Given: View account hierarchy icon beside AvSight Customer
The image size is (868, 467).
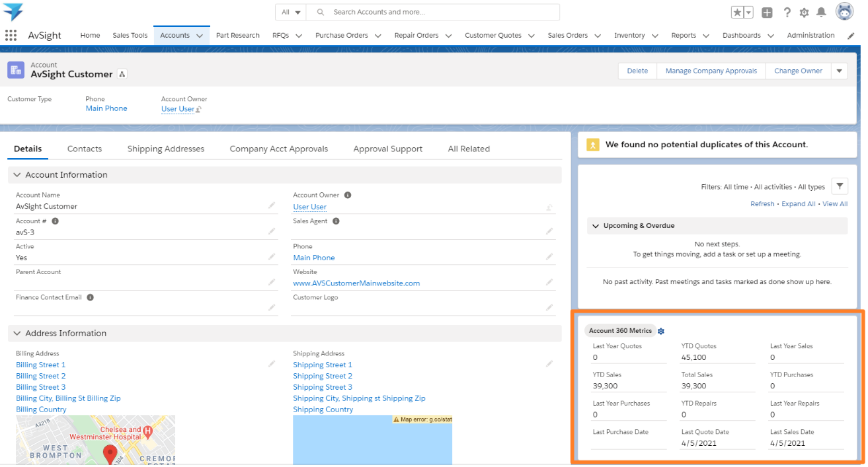Looking at the screenshot, I should tap(122, 75).
